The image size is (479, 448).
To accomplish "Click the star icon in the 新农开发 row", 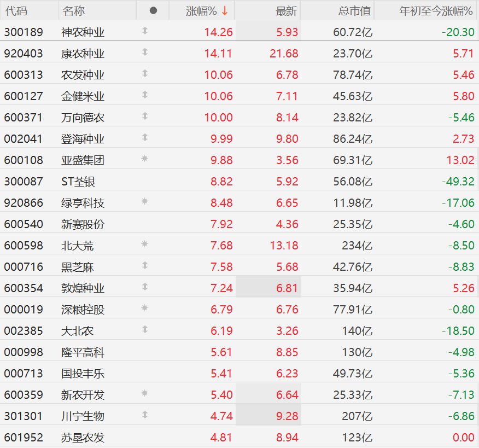I will (145, 393).
